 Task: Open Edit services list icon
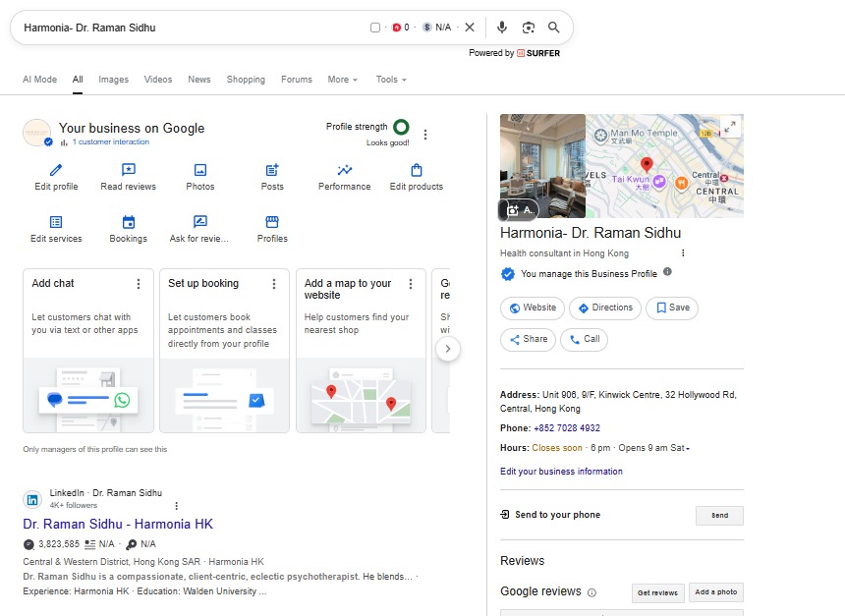(x=56, y=222)
